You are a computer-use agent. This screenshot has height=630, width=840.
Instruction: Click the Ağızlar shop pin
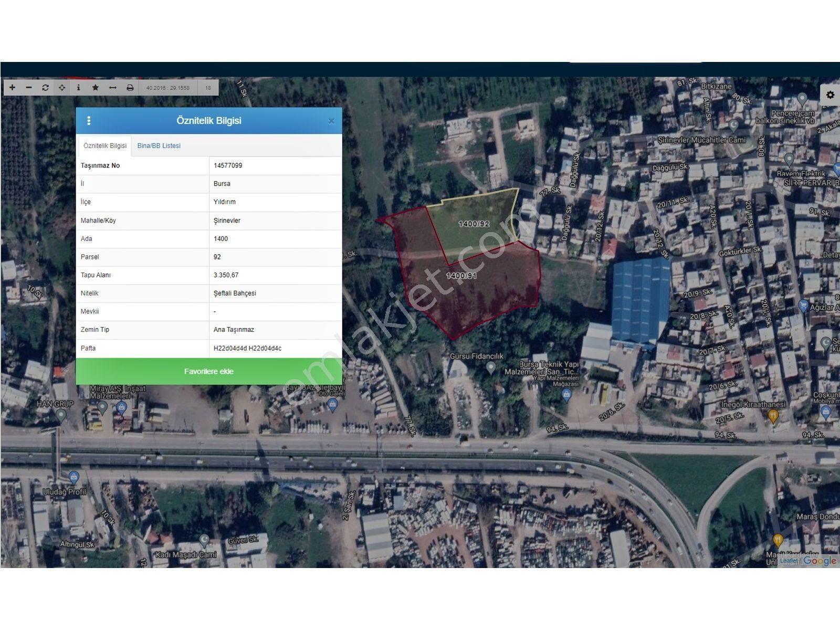click(x=803, y=306)
